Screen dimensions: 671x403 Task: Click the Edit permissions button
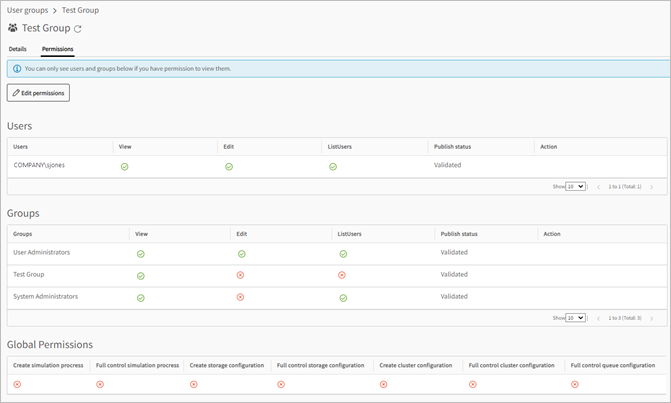point(38,93)
